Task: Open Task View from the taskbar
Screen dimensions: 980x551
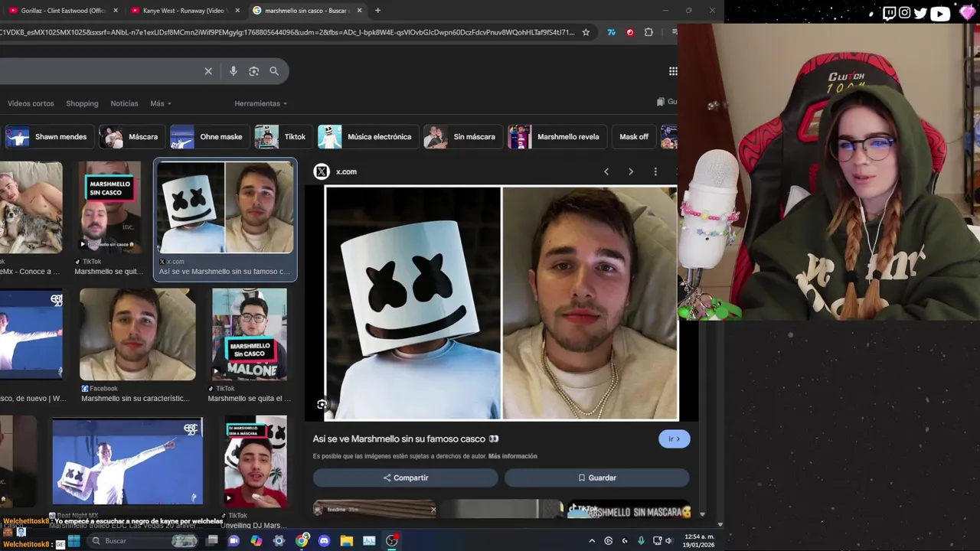Action: point(212,541)
